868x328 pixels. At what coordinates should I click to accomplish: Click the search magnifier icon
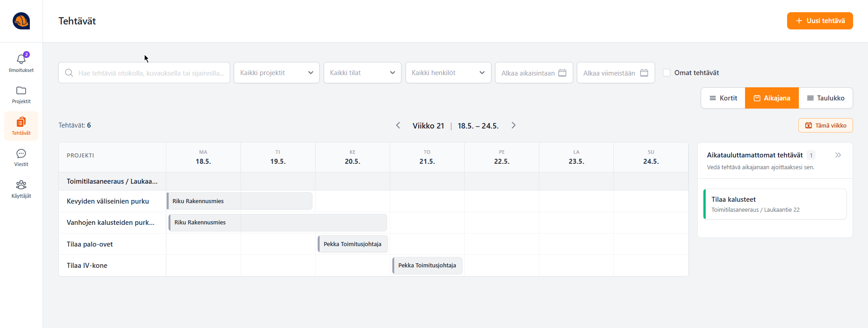[x=69, y=73]
